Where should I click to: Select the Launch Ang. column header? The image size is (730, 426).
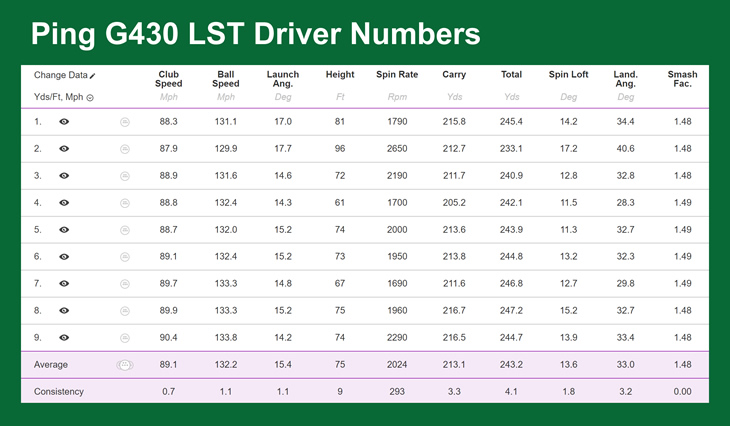283,79
